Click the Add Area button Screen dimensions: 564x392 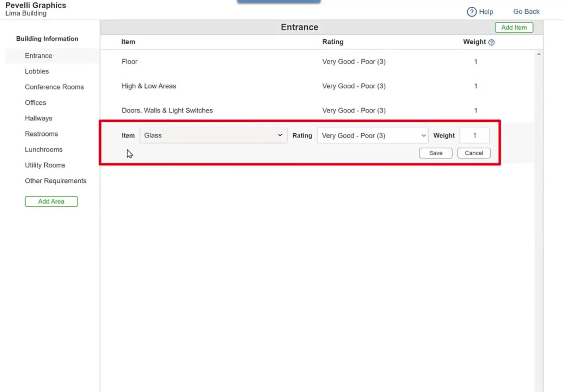click(x=51, y=201)
